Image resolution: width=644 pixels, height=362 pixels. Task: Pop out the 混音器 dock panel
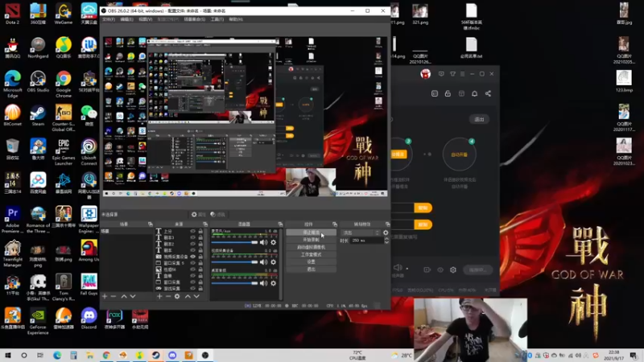click(280, 224)
